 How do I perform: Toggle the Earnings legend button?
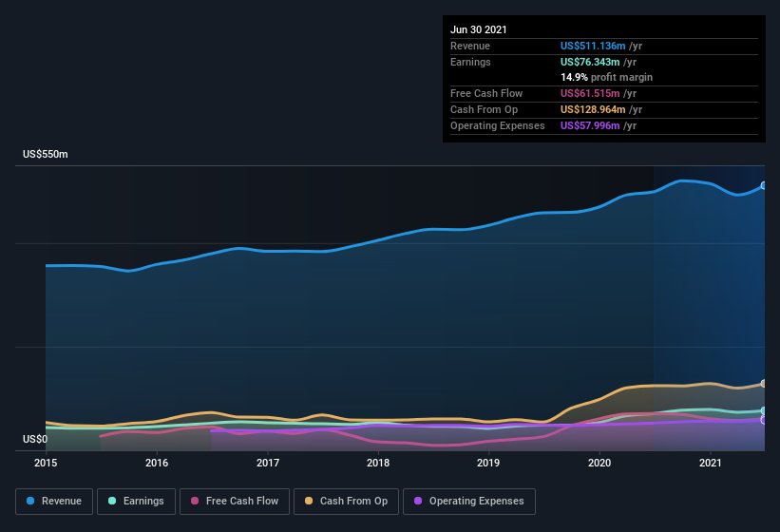coord(136,502)
